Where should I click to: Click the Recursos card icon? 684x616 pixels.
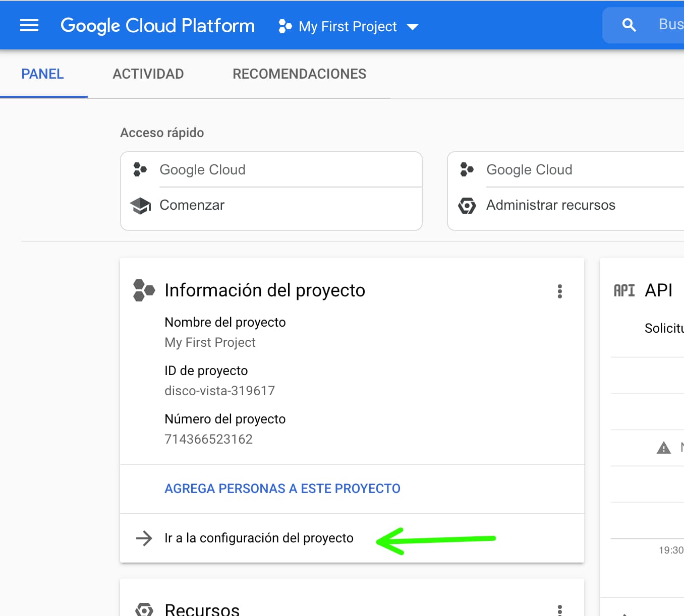pos(144,609)
